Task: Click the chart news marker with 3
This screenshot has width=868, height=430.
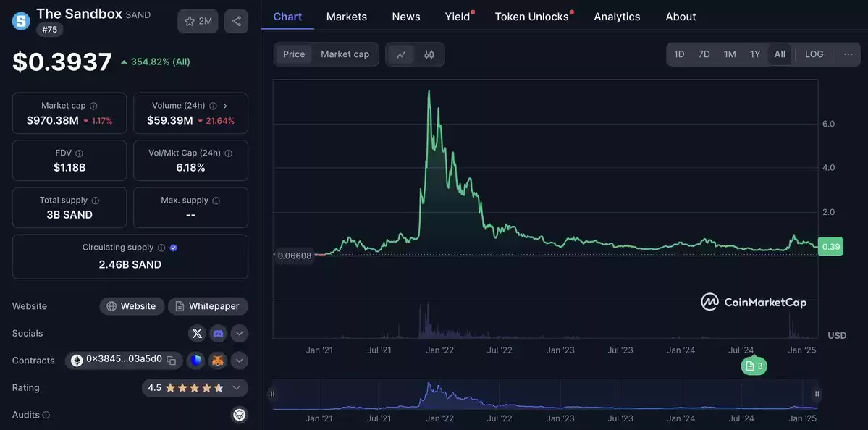Action: [x=754, y=366]
